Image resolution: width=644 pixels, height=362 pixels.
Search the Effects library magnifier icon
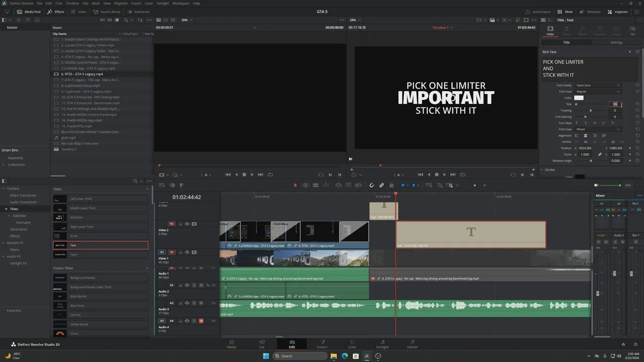click(135, 181)
